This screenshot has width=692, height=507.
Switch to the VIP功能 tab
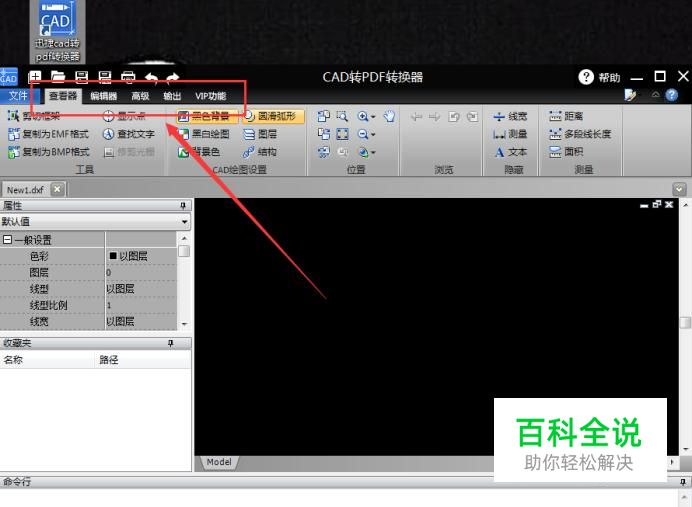point(211,96)
